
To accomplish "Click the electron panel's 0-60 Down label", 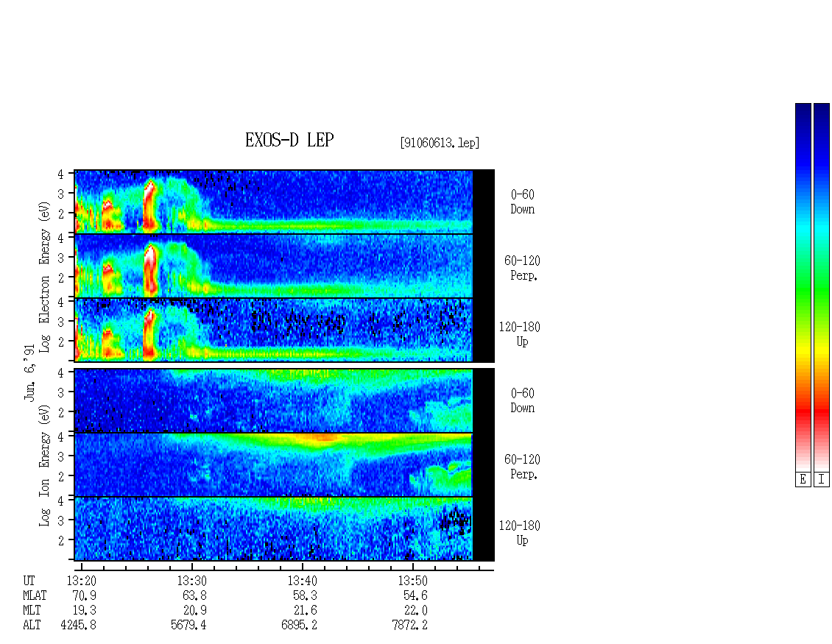I will [523, 202].
